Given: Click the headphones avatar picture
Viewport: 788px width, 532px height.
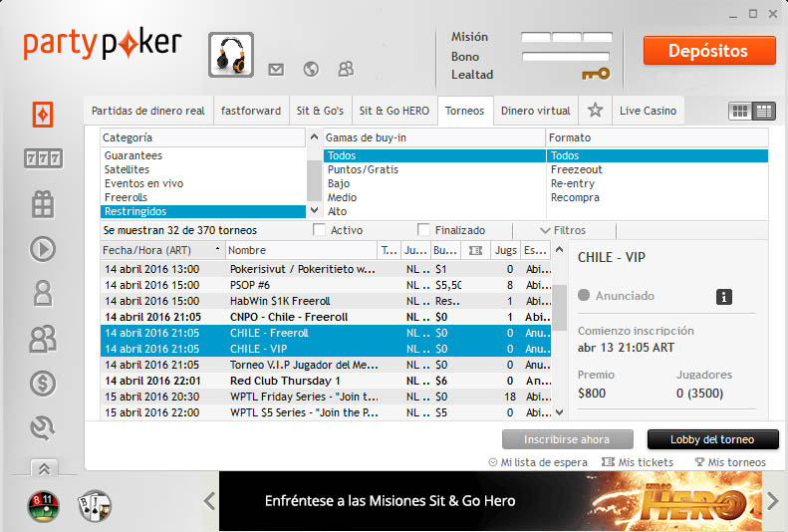Looking at the screenshot, I should (231, 55).
